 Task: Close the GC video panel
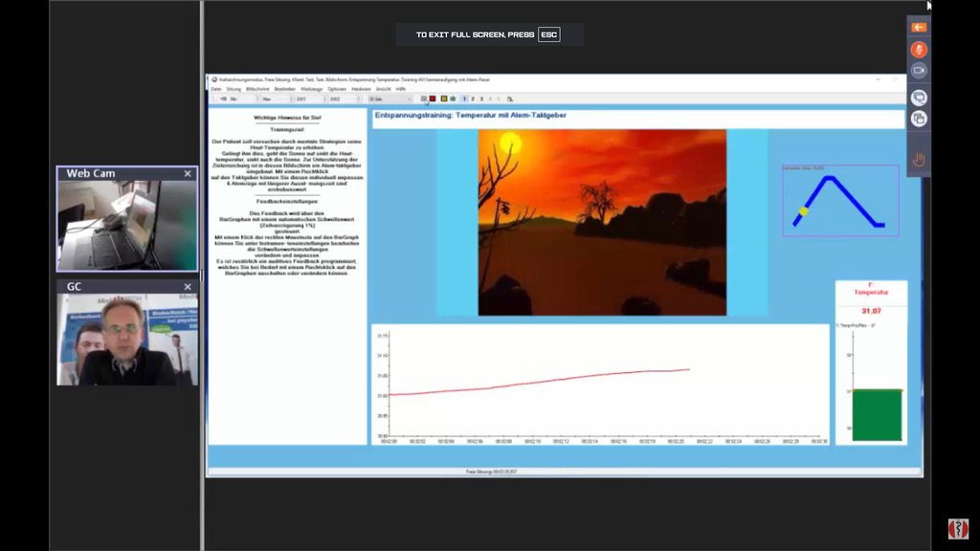(188, 287)
